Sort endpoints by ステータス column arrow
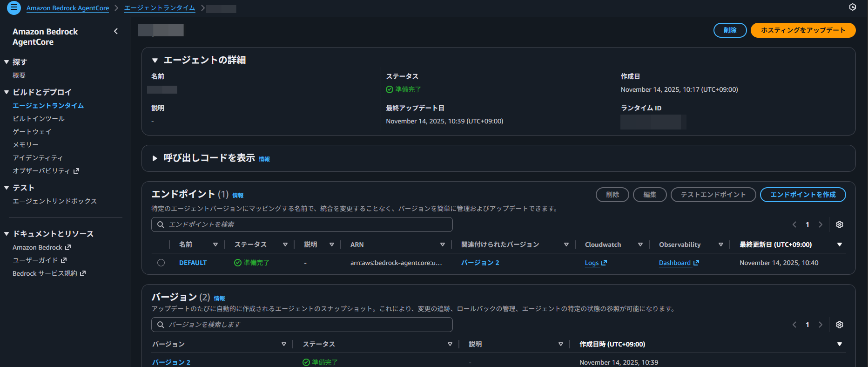This screenshot has width=868, height=367. point(285,245)
